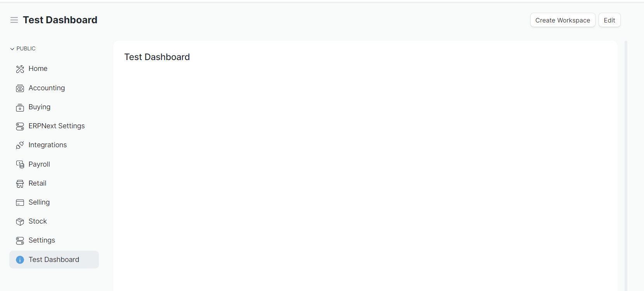Screen dimensions: 644x291
Task: Click the Settings icon in the sidebar
Action: [x=20, y=240]
